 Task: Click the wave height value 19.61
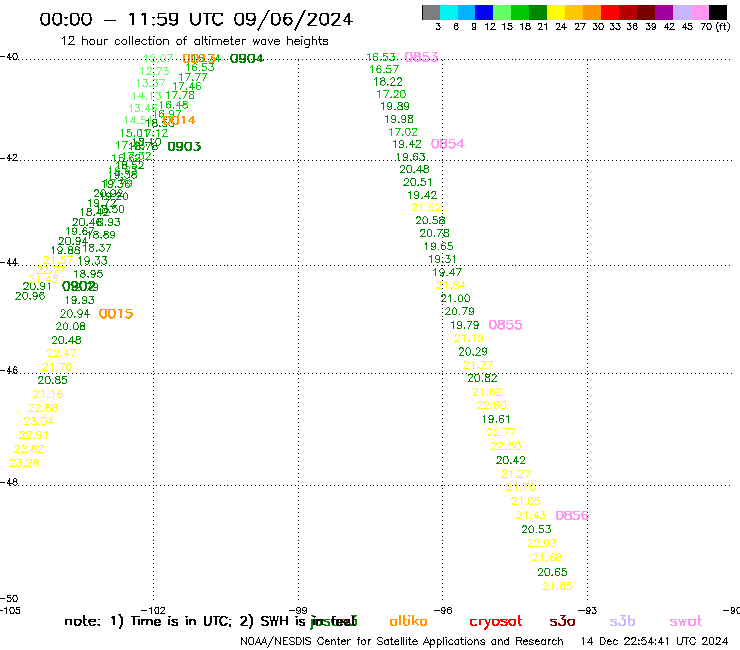(x=496, y=419)
